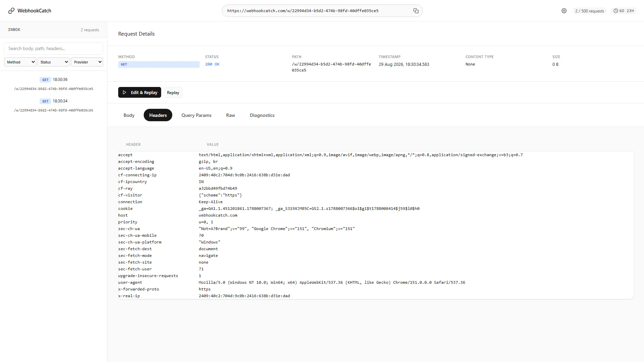The height and width of the screenshot is (362, 644).
Task: Click the play icon in Edit & Replay
Action: point(125,92)
